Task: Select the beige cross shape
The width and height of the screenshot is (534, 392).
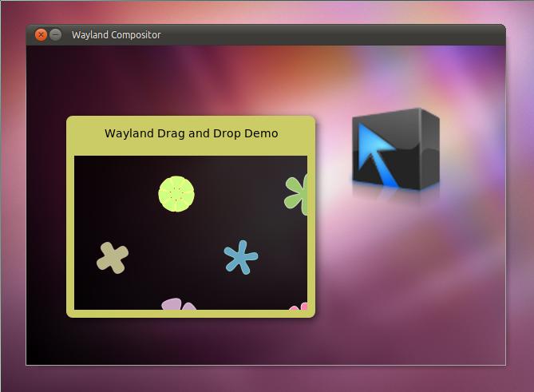Action: (113, 258)
